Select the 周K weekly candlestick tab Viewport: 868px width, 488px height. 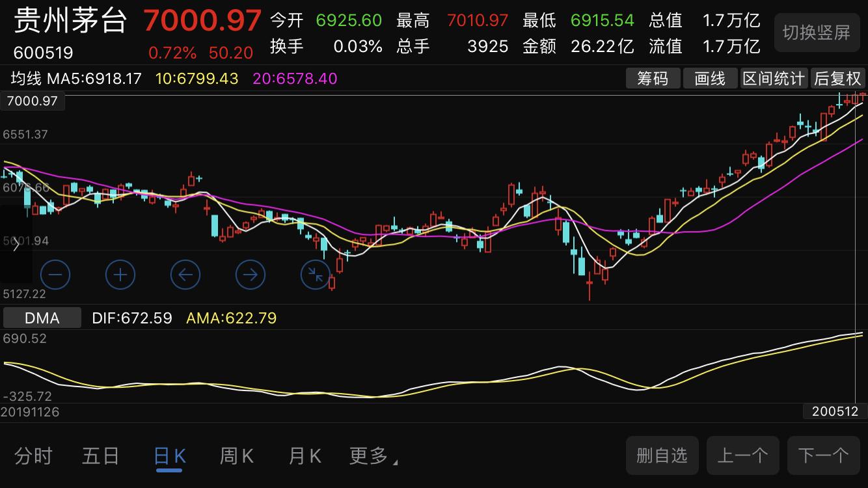(236, 456)
